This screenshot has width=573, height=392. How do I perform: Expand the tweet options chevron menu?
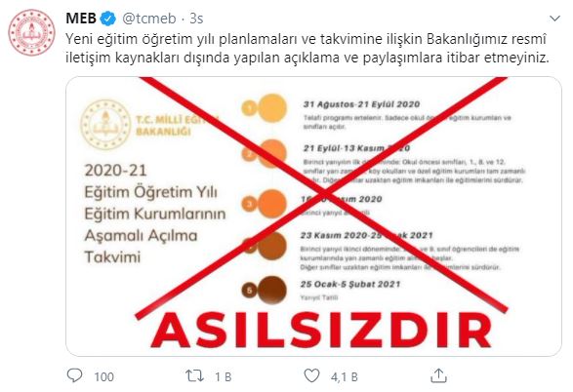click(x=554, y=19)
